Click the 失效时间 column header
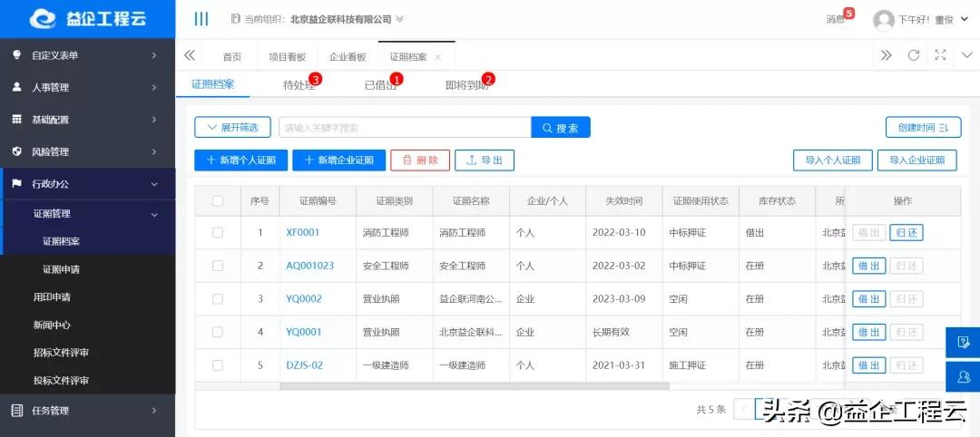Image resolution: width=980 pixels, height=437 pixels. click(623, 201)
